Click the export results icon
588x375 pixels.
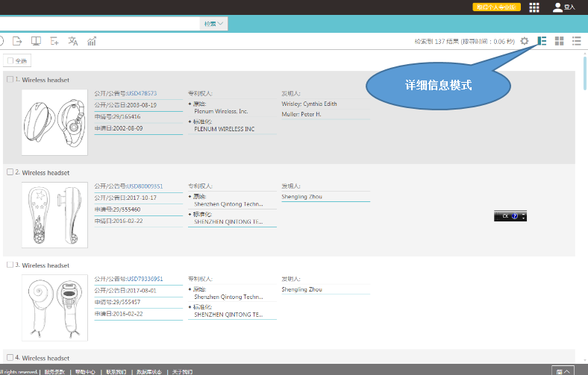tap(16, 41)
